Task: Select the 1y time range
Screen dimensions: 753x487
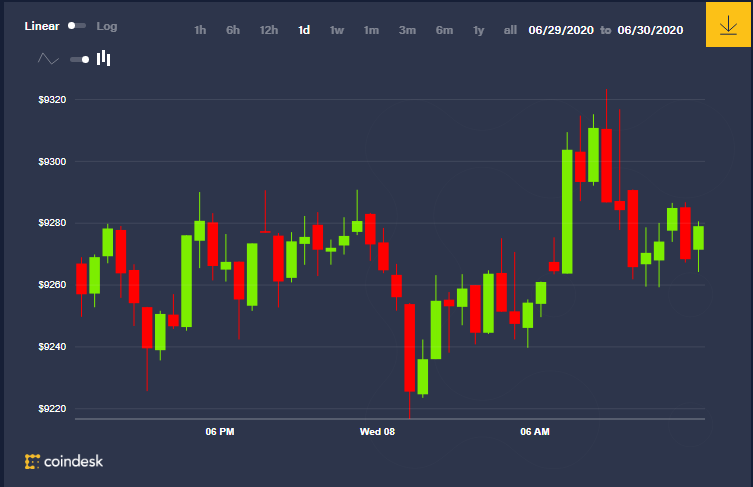Action: point(479,30)
